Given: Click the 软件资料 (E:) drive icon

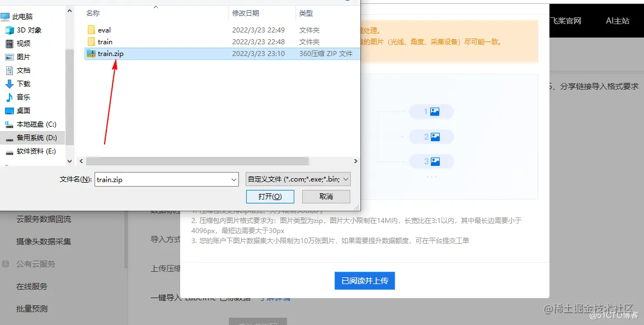Looking at the screenshot, I should tap(9, 151).
